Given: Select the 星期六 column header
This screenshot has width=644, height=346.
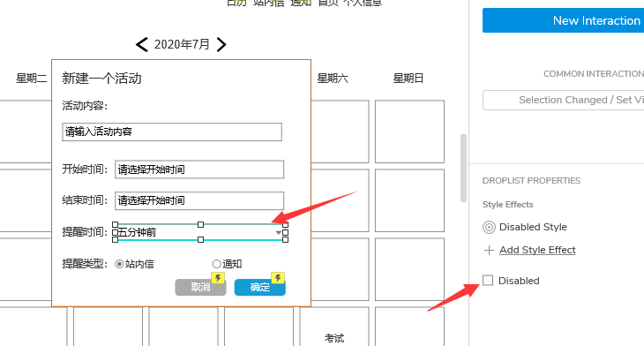Looking at the screenshot, I should pyautogui.click(x=333, y=78).
